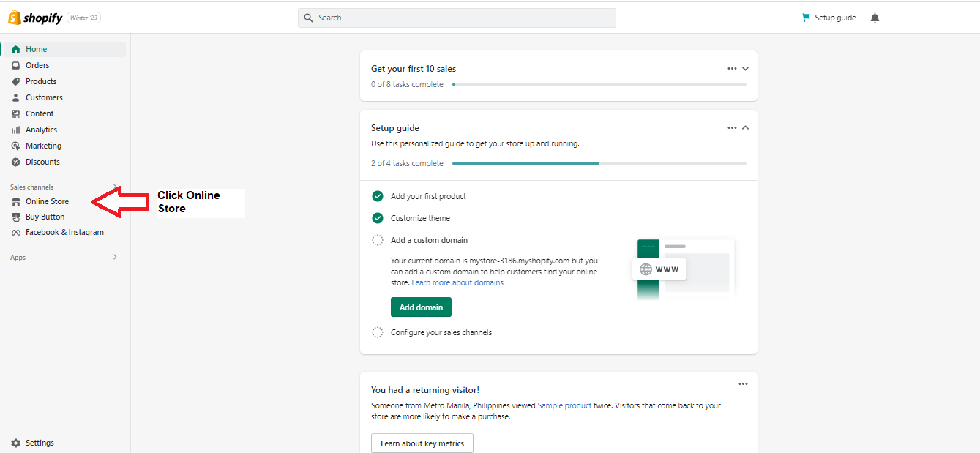
Task: Click the Online Store storefront icon
Action: pos(15,201)
